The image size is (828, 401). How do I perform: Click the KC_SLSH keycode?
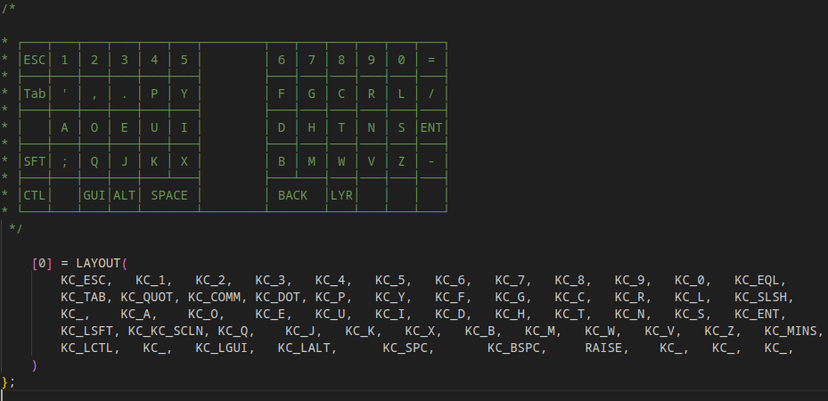point(764,297)
